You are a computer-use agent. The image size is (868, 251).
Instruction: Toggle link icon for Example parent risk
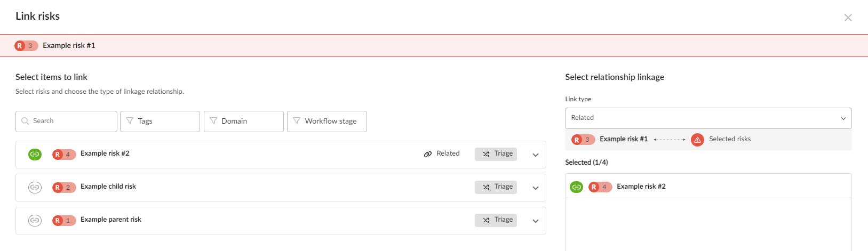[x=35, y=221]
